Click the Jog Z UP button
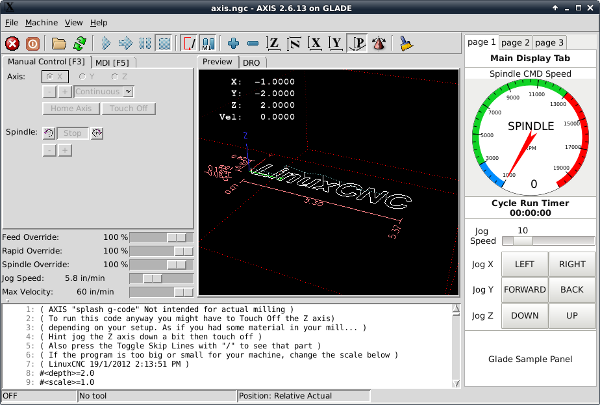Screen dimensions: 600x405 572,315
